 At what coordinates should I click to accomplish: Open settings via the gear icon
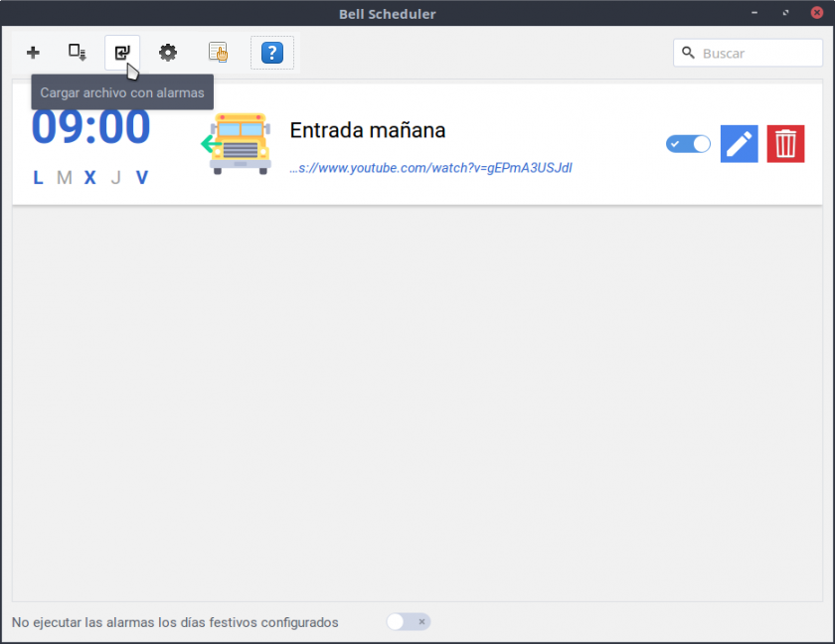(168, 53)
